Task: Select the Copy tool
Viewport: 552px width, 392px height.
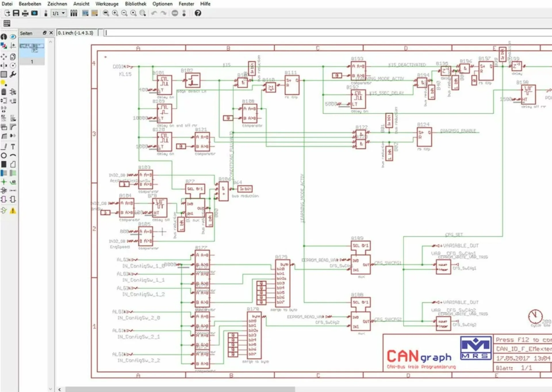Action: click(x=13, y=57)
